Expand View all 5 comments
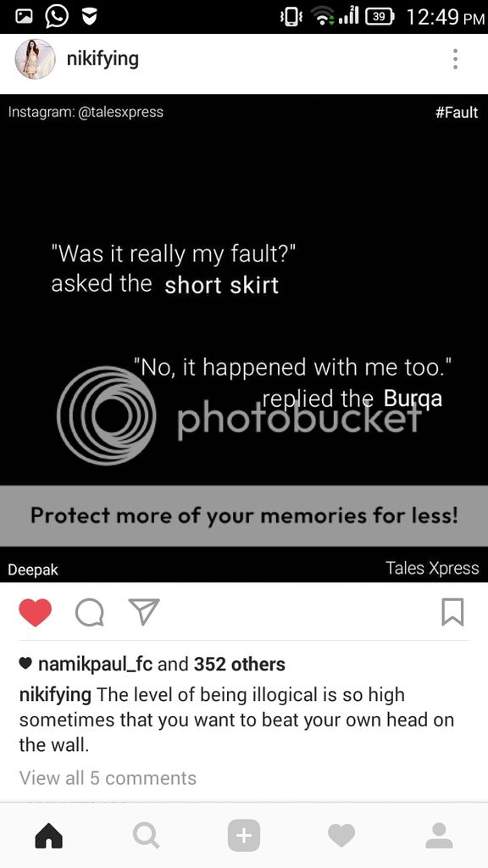 pos(108,778)
